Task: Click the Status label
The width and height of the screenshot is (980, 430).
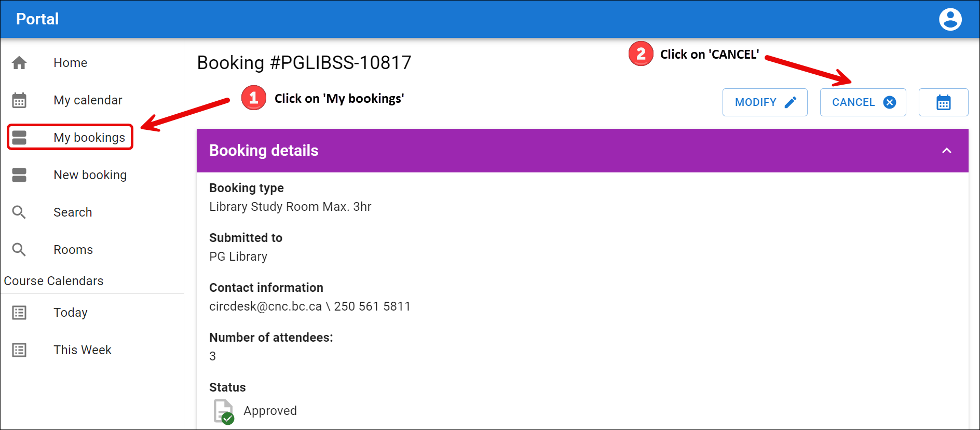Action: [227, 387]
